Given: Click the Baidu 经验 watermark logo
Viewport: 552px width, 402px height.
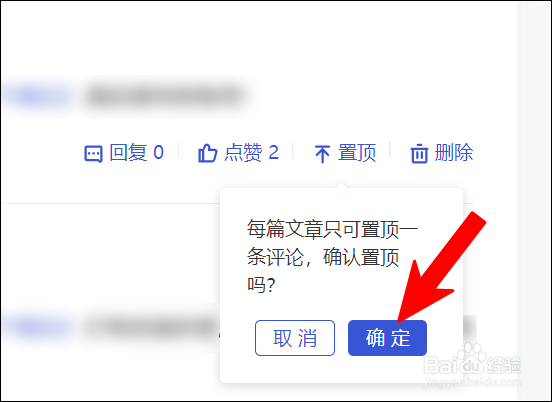Looking at the screenshot, I should (472, 360).
